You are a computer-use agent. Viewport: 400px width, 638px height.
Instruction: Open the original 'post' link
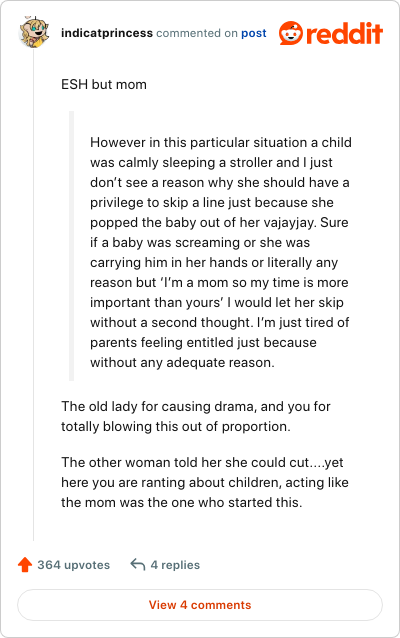(254, 33)
